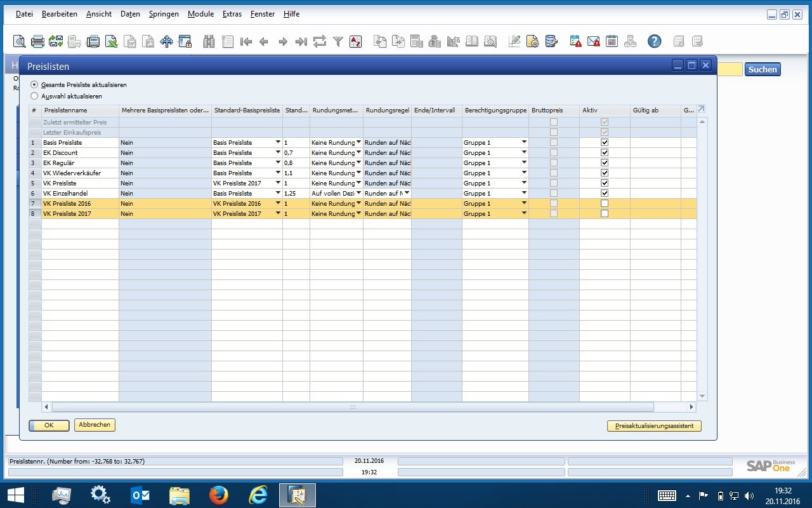
Task: Open base price list dropdown for VK Einzelhandel
Action: 278,194
